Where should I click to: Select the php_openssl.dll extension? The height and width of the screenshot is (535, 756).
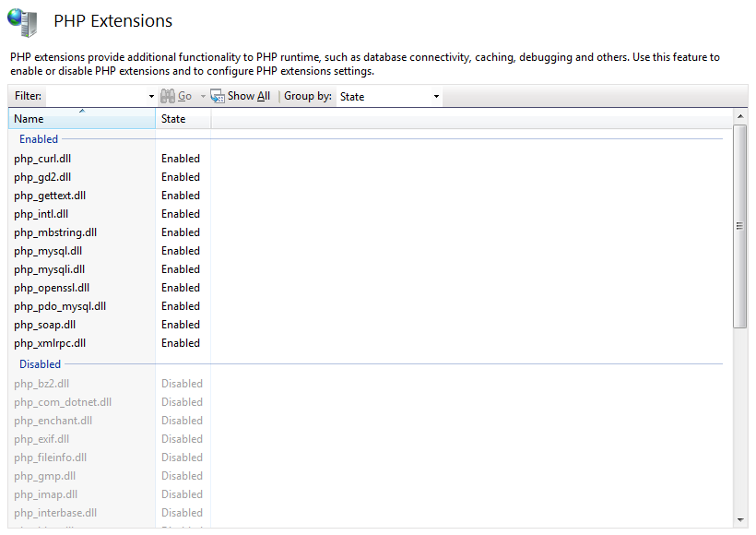coord(52,288)
